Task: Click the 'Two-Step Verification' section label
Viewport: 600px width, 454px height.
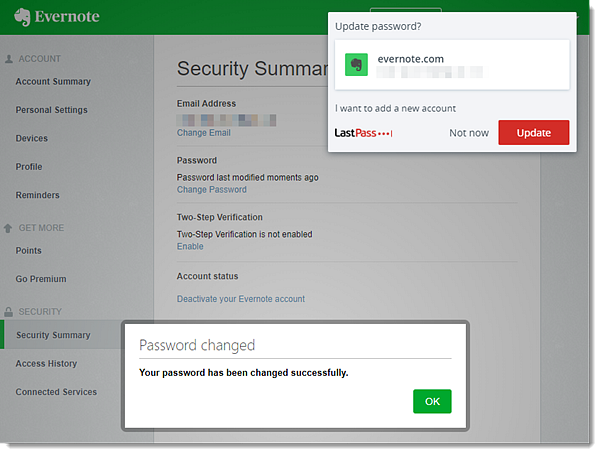Action: [219, 217]
